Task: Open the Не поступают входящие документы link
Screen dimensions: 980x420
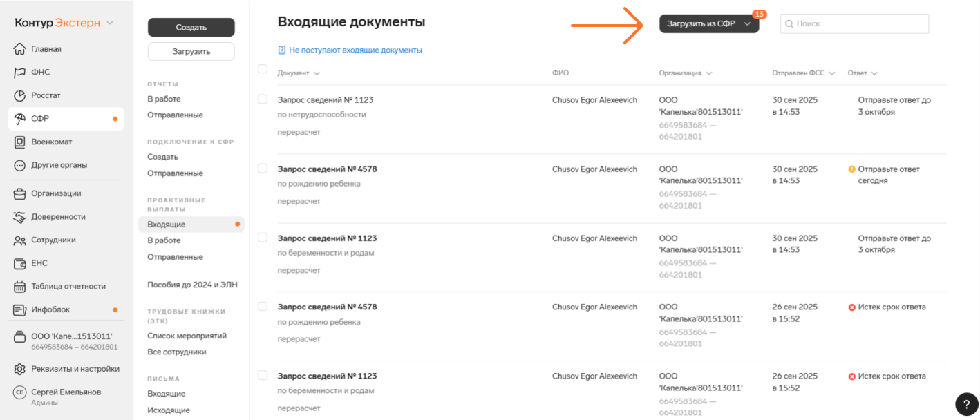Action: coord(355,50)
